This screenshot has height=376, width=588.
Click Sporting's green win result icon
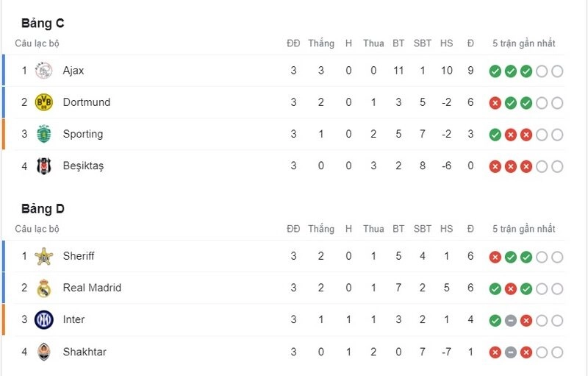(x=495, y=135)
